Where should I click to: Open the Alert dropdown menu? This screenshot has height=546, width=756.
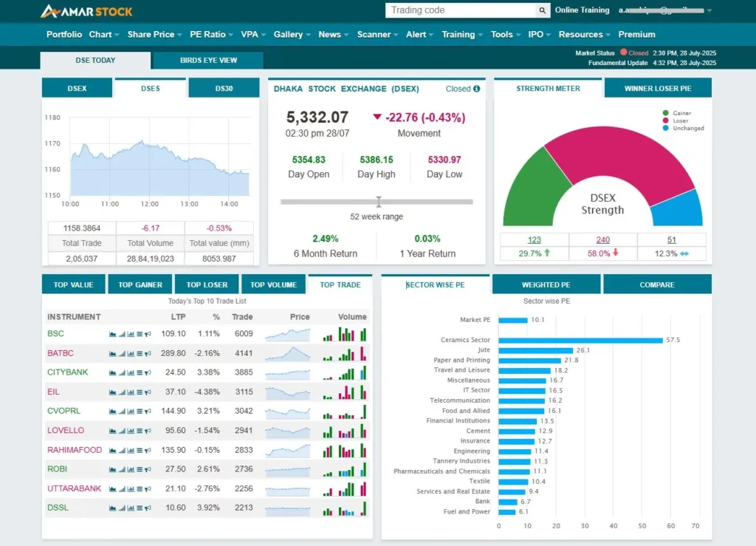click(419, 34)
